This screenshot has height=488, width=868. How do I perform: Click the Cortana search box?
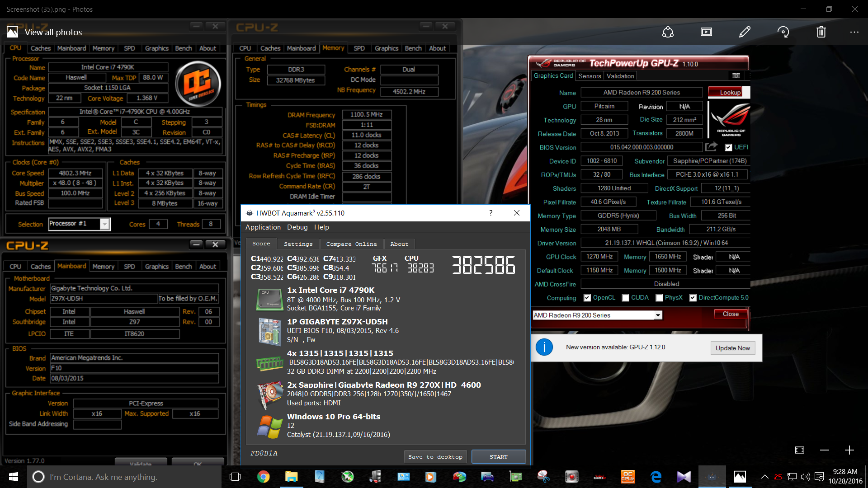pos(125,477)
